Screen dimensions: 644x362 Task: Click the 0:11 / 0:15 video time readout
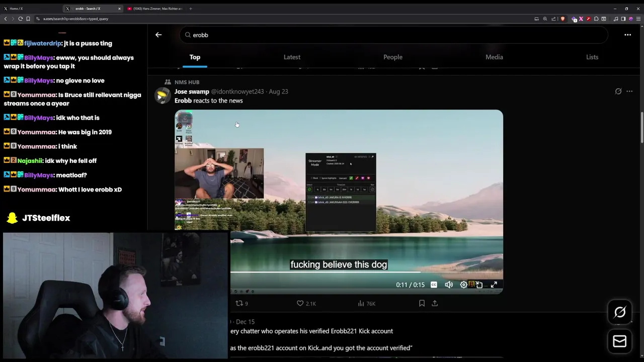[x=410, y=285]
